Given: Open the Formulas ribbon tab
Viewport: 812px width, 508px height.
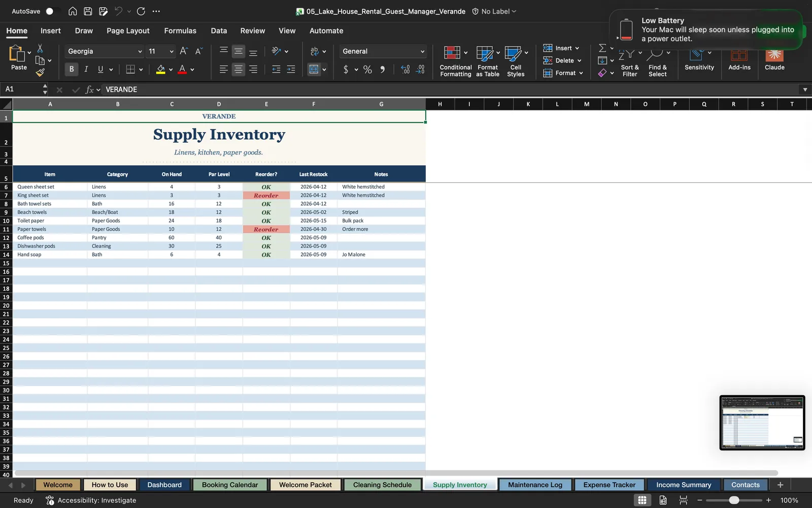Looking at the screenshot, I should (180, 30).
